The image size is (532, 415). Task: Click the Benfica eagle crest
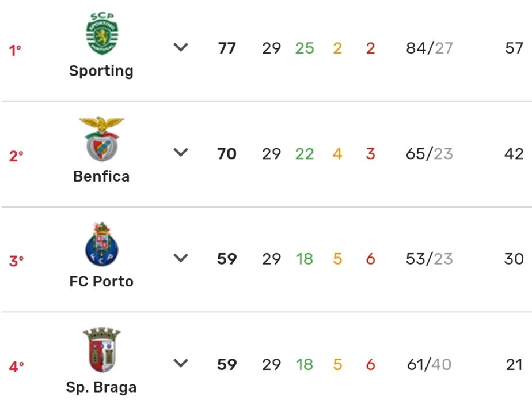[x=101, y=139]
